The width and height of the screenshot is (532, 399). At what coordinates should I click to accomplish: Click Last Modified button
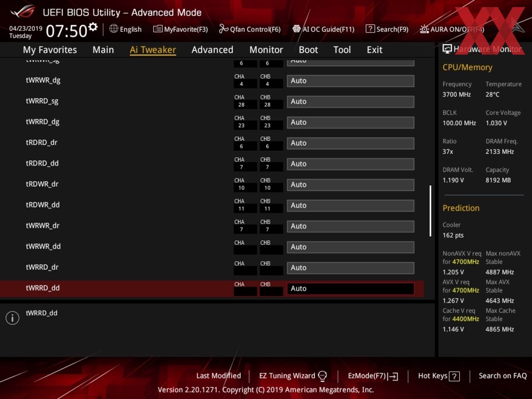(218, 376)
